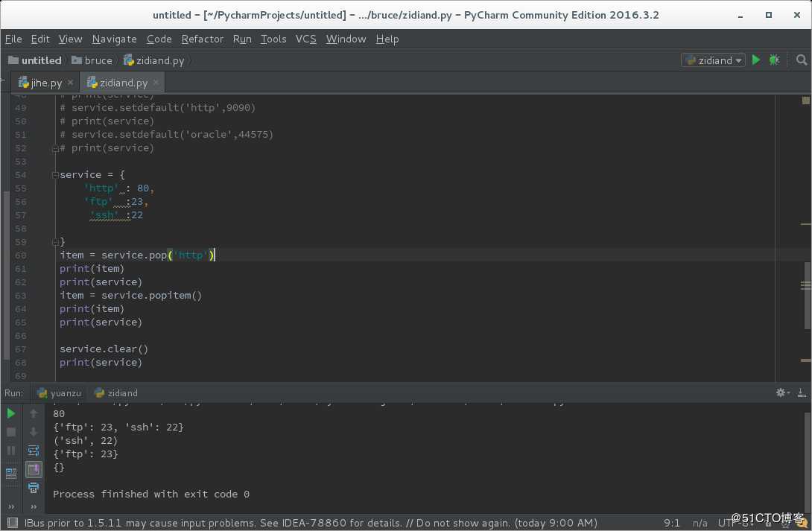This screenshot has height=531, width=812.
Task: Click the editor vertical scrollbar thumb
Action: click(x=808, y=295)
